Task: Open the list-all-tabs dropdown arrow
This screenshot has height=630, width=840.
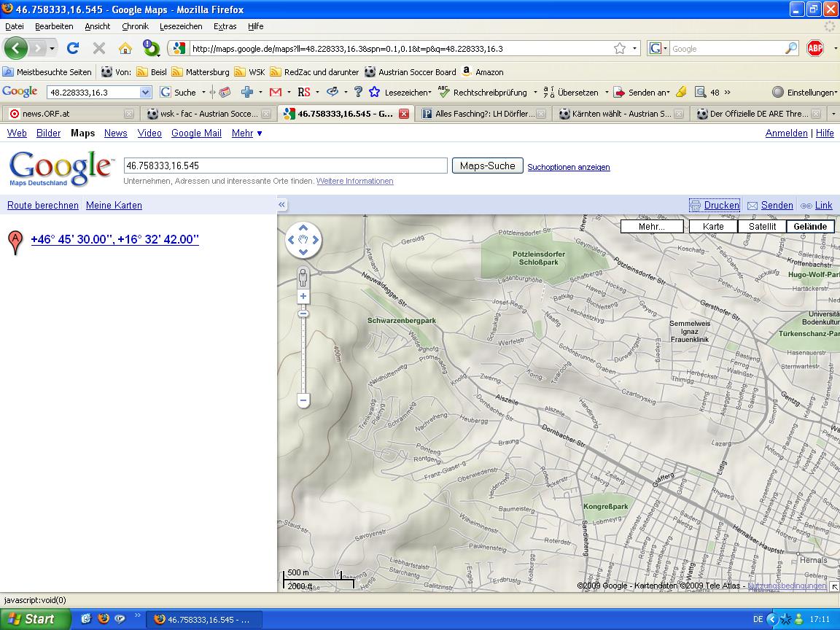Action: [x=833, y=114]
